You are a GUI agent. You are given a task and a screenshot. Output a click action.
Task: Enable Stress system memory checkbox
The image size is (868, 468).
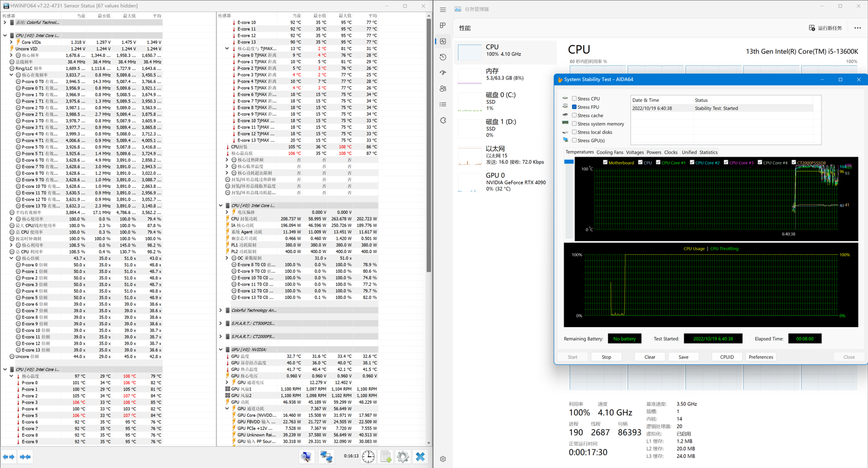click(574, 123)
